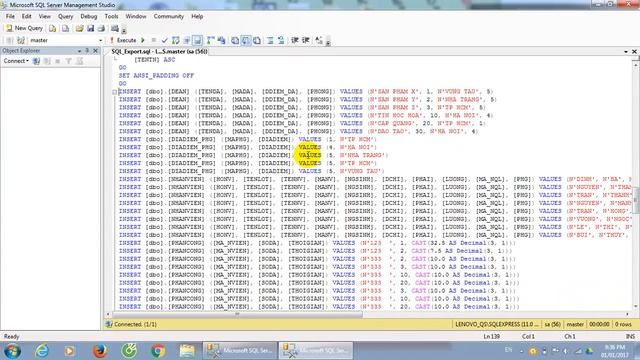This screenshot has width=640, height=360.
Task: Uncomment the selected lines
Action: [x=281, y=40]
